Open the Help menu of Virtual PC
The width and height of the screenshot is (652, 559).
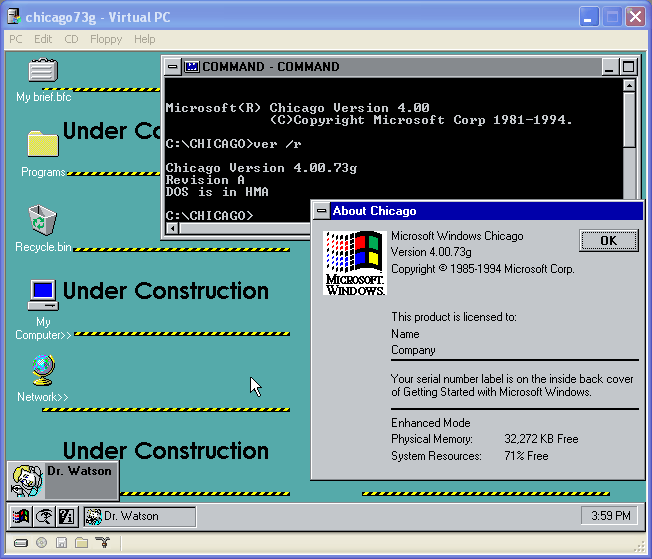(144, 39)
